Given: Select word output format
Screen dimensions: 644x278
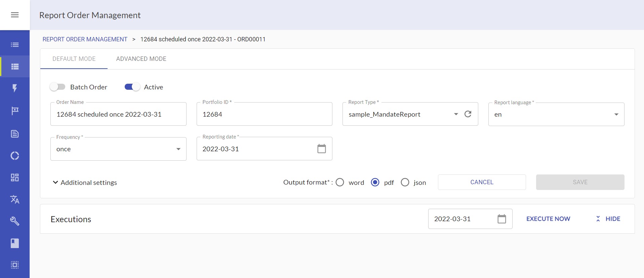Looking at the screenshot, I should (x=340, y=182).
